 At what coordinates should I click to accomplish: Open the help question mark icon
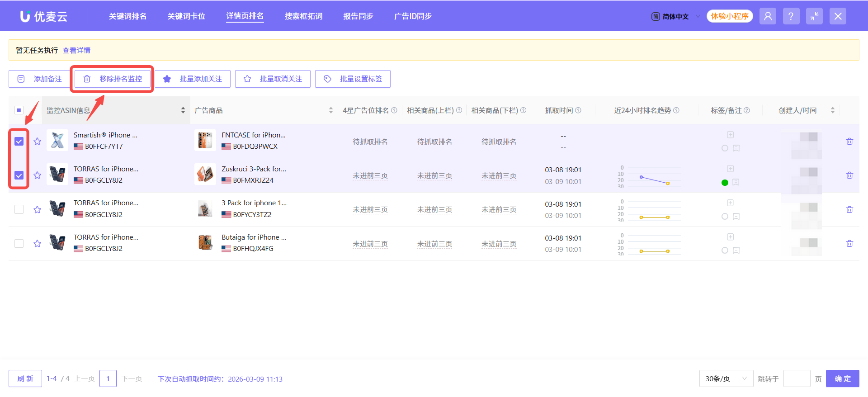791,16
